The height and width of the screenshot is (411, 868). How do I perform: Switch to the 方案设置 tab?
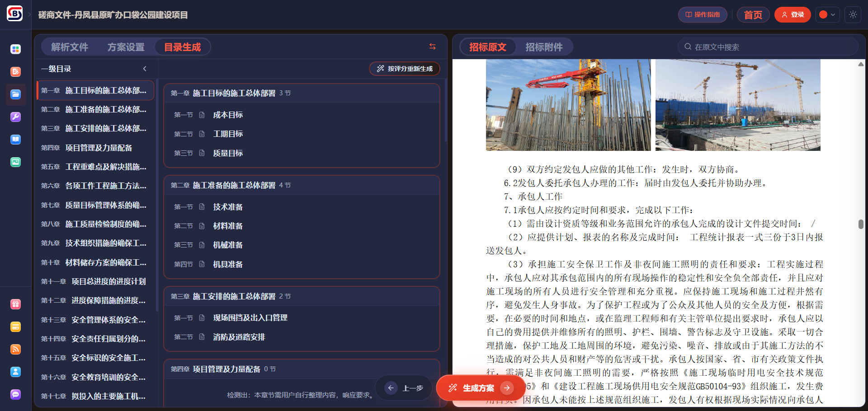126,47
